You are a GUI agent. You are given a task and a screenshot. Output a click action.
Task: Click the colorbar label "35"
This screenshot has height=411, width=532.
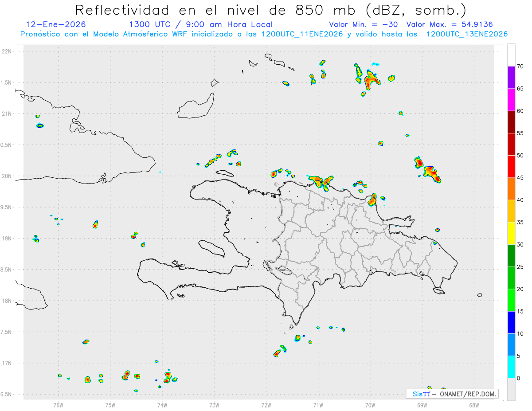click(x=520, y=222)
